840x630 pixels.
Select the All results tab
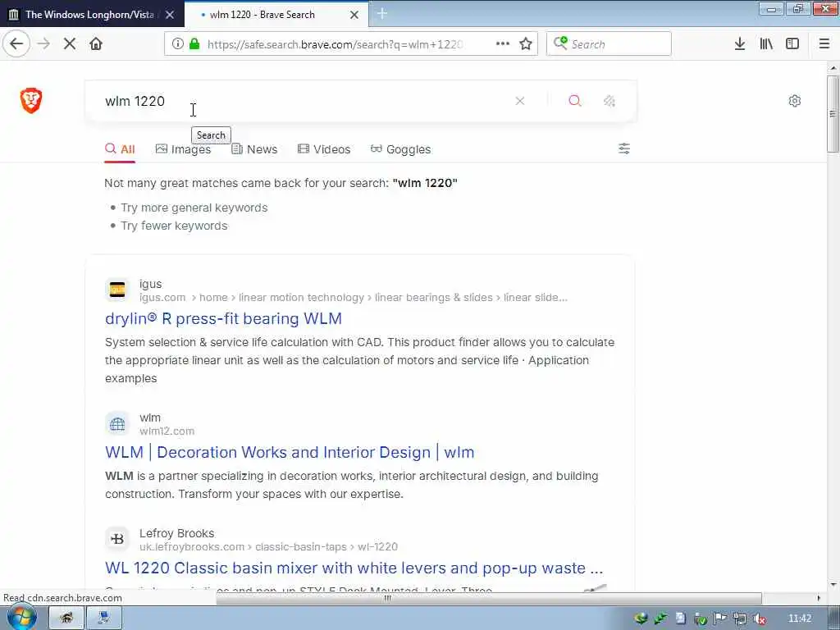(120, 149)
